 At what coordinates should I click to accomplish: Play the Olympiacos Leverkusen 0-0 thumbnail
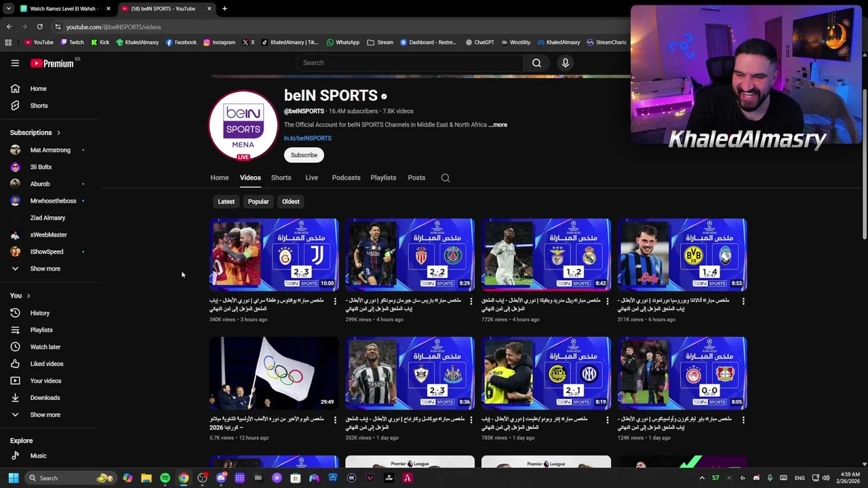[682, 373]
